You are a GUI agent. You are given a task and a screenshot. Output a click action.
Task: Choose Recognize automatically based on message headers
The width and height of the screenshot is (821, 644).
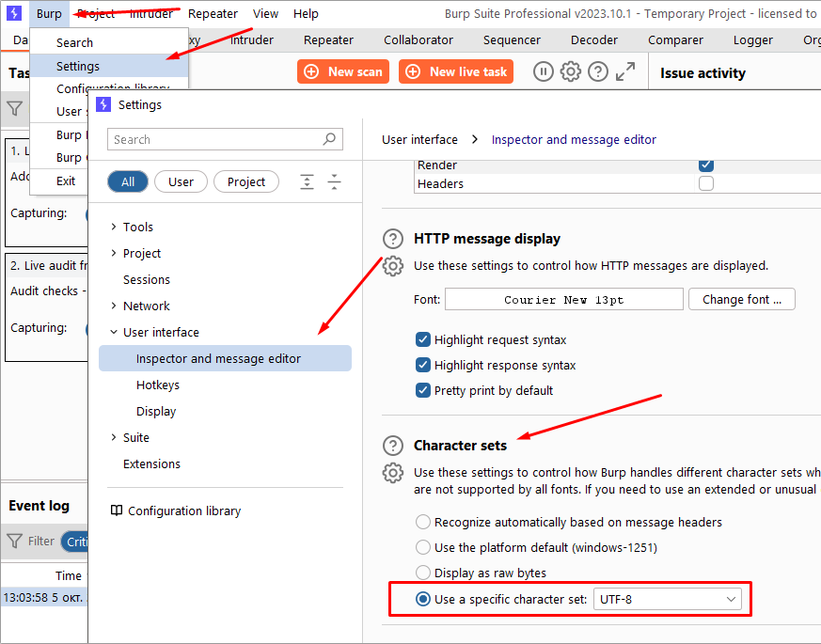point(423,522)
